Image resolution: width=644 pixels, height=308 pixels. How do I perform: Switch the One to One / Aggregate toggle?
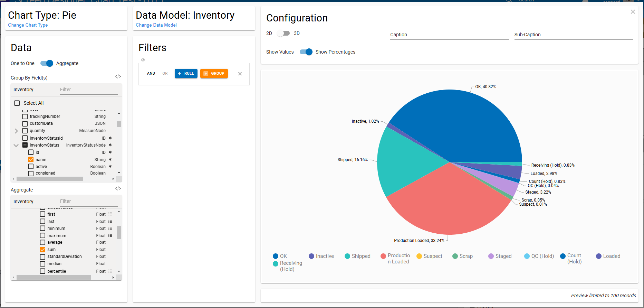(x=47, y=63)
